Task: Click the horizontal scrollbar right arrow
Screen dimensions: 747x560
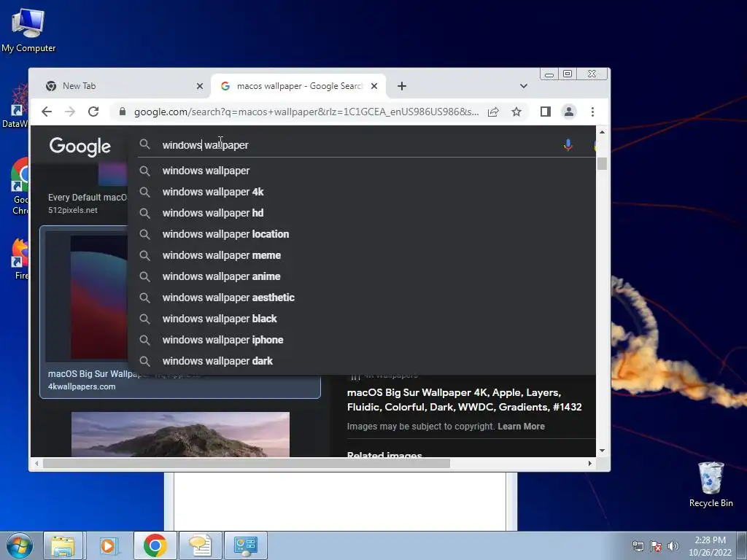Action: point(589,463)
